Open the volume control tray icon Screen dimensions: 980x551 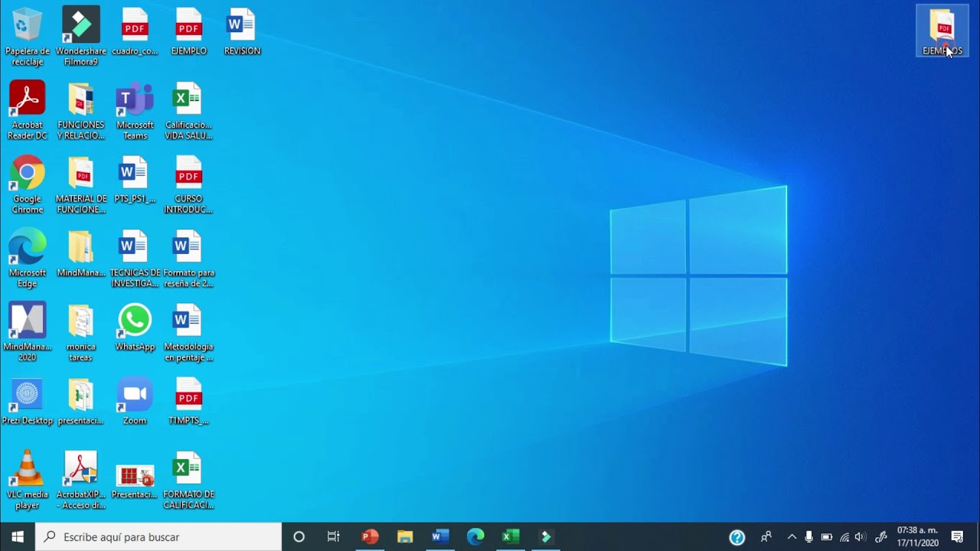click(x=861, y=537)
